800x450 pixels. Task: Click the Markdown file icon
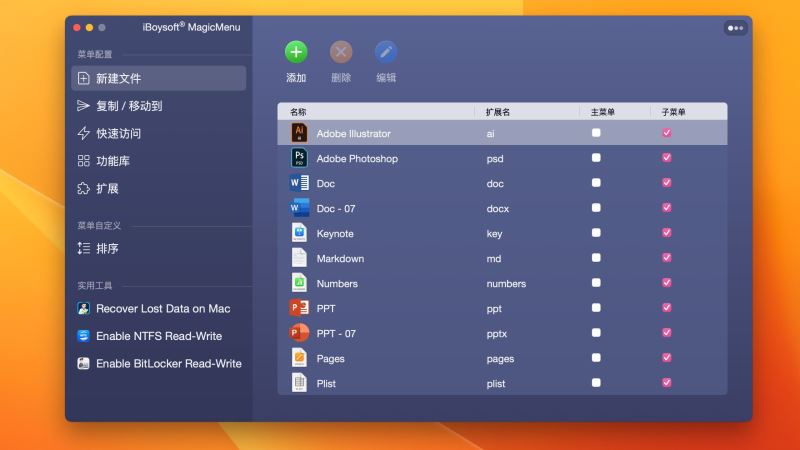point(299,258)
